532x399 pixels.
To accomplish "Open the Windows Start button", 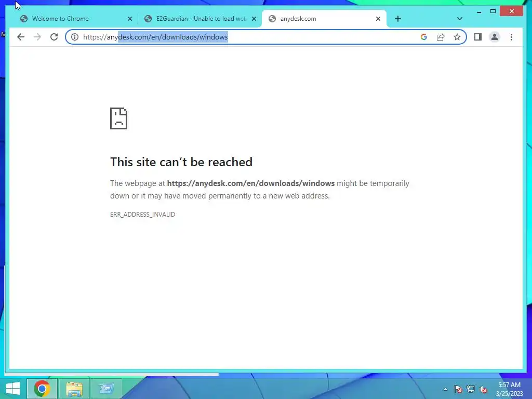I will click(x=13, y=389).
